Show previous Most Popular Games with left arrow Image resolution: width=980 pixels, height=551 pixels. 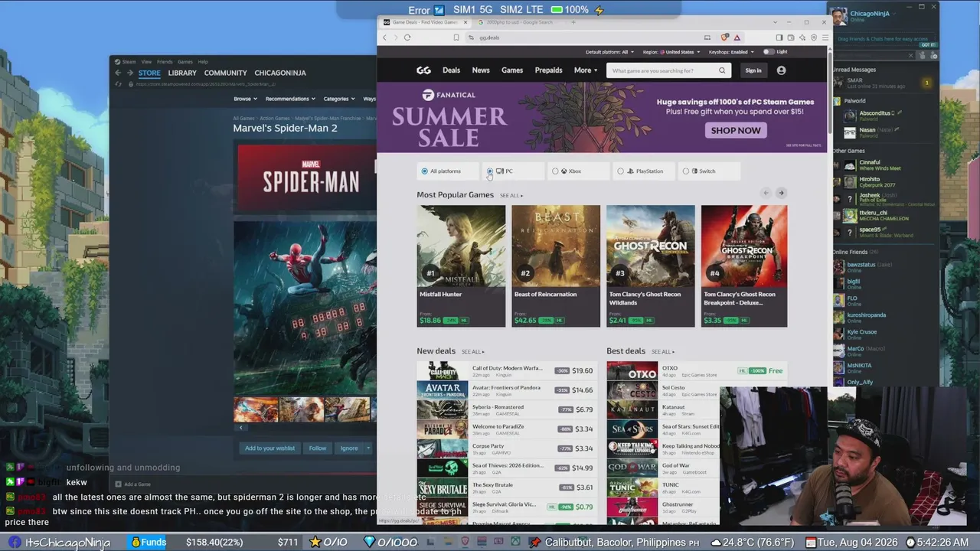point(766,193)
